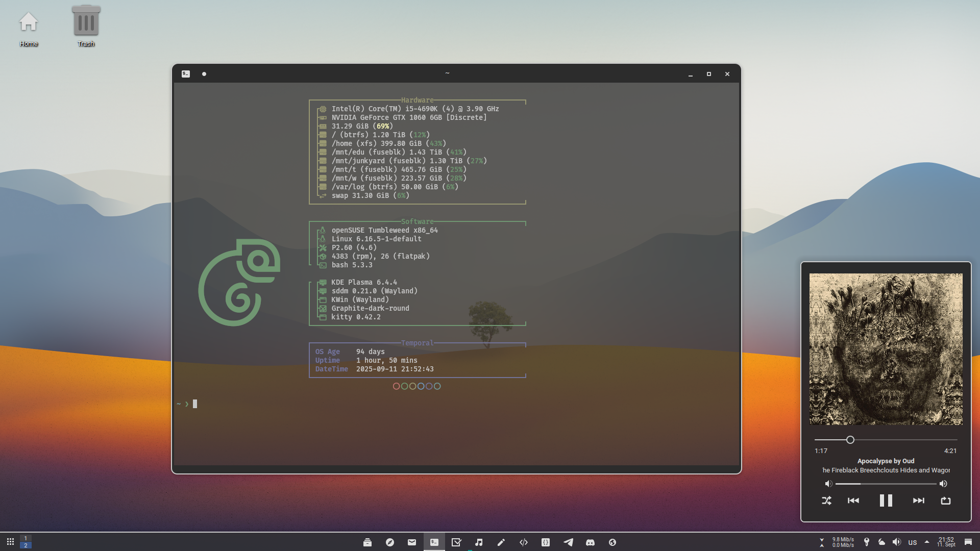Click the 'Hardware' section heading
This screenshot has height=551, width=980.
tap(418, 100)
